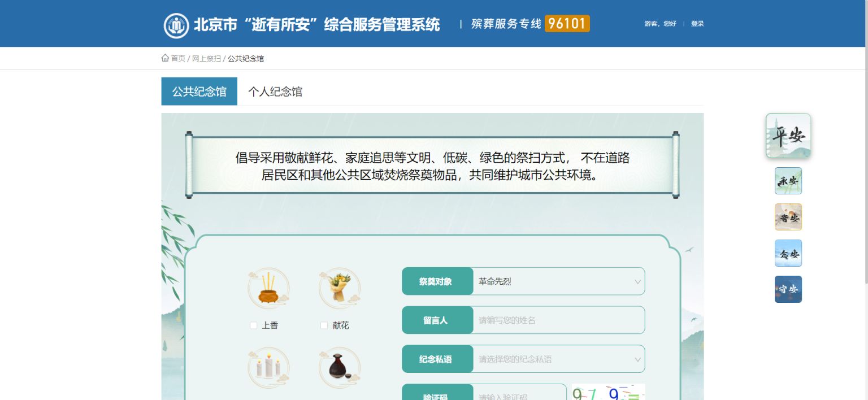This screenshot has width=868, height=400.
Task: Select the 念安 icon on the right
Action: point(788,253)
